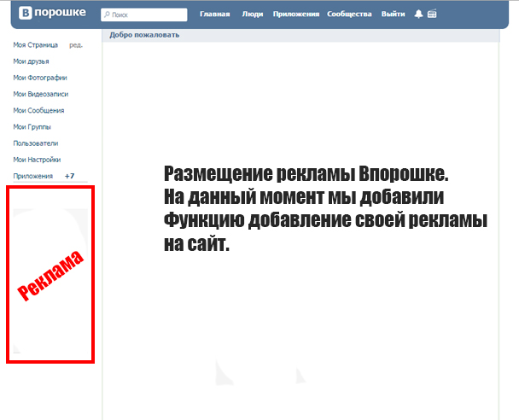Screen dimensions: 519x420
Task: Open Мои Группы
Action: pyautogui.click(x=32, y=126)
